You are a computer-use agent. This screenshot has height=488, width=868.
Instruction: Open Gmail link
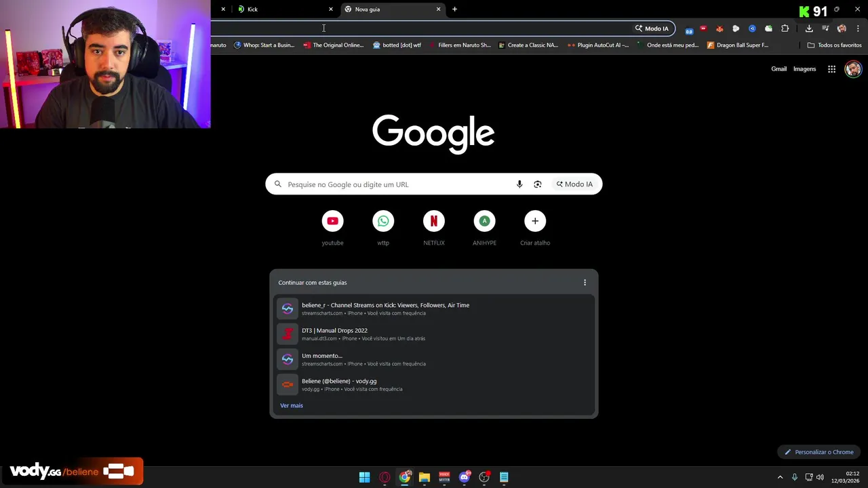tap(778, 69)
